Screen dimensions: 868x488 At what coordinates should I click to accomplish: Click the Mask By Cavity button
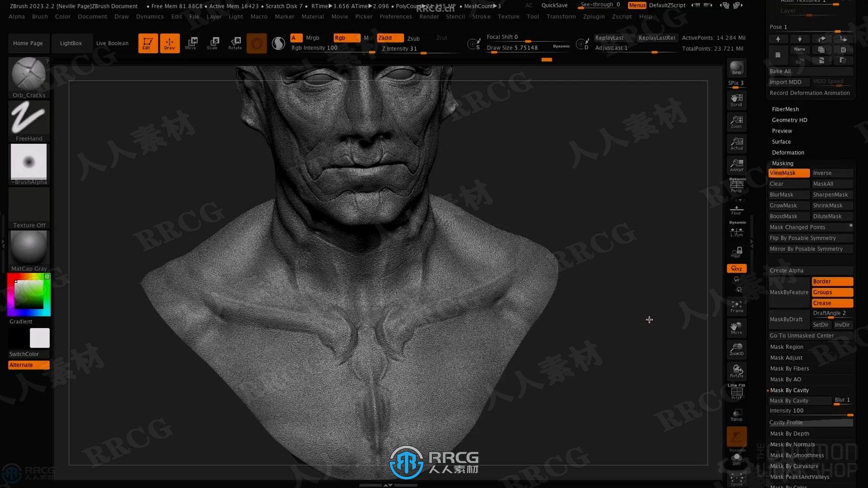tap(800, 401)
